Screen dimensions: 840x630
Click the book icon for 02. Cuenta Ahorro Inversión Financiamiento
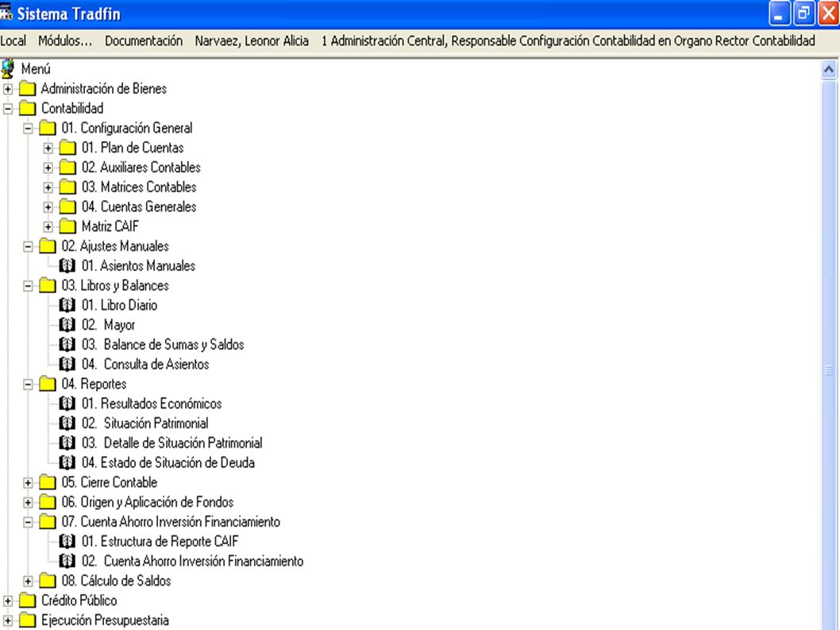pos(67,561)
